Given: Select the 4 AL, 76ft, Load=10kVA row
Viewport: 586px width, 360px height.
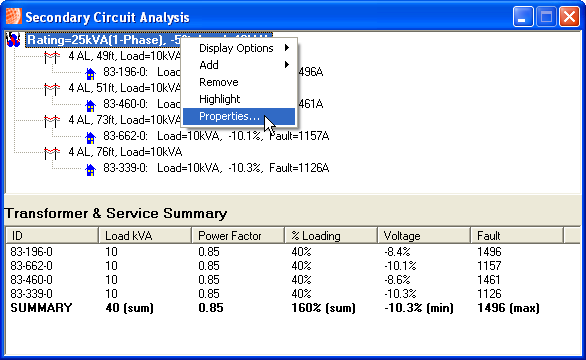Looking at the screenshot, I should (x=125, y=152).
